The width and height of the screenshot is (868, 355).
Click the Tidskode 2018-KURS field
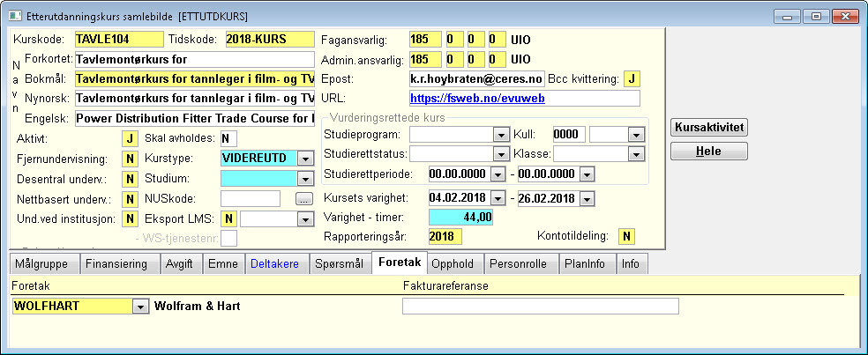(270, 40)
